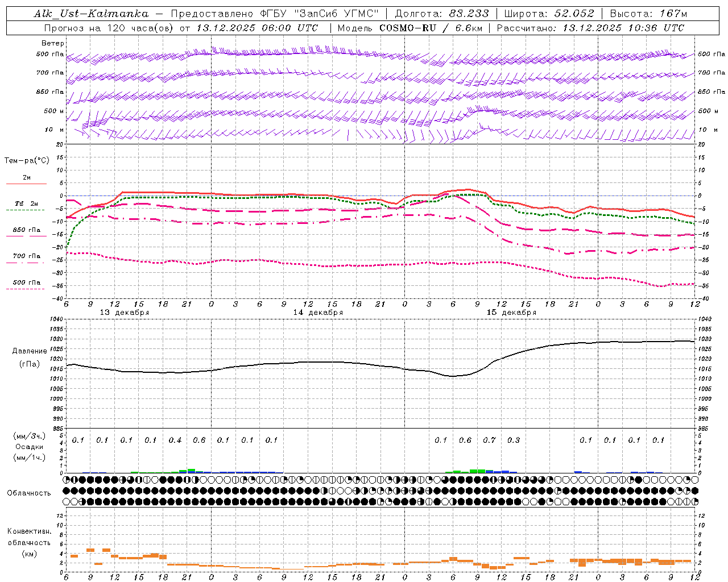Click the 14 декабря date label
728x582 pixels.
point(318,313)
